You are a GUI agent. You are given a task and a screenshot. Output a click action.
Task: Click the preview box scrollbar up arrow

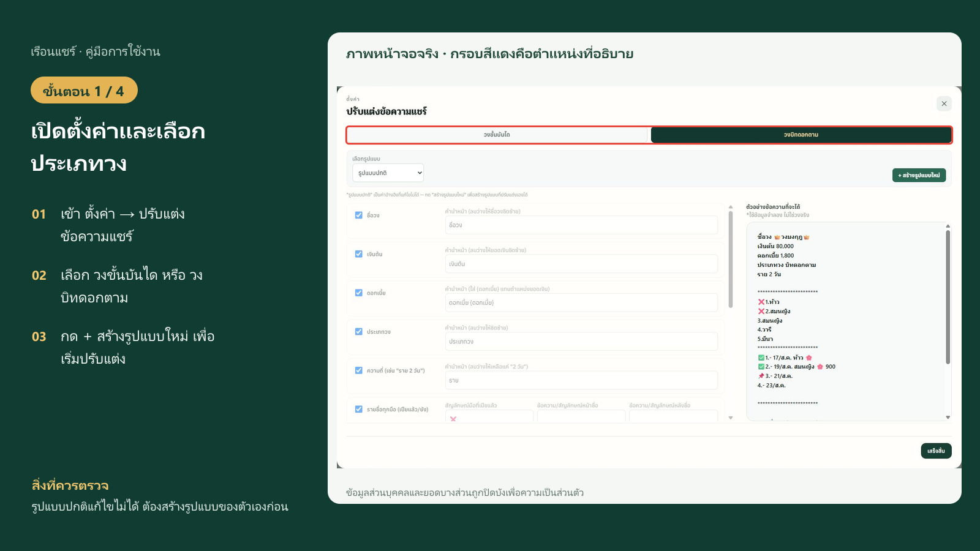[948, 226]
